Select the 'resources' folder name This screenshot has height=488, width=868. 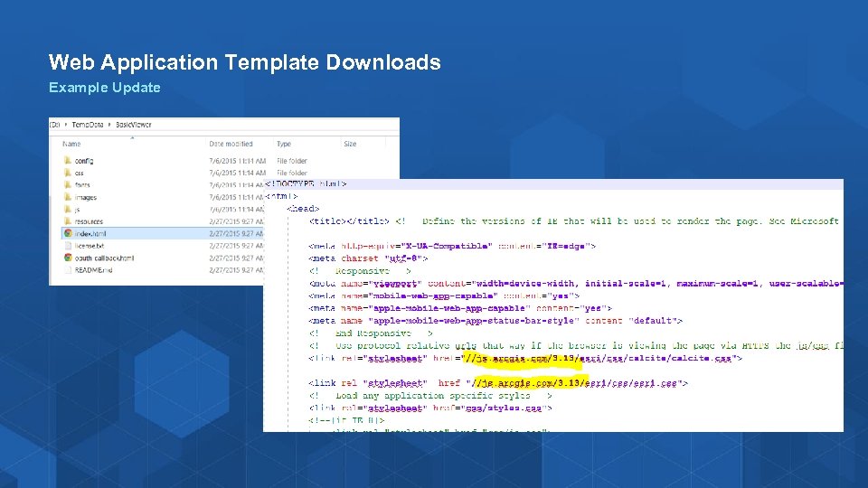point(89,221)
